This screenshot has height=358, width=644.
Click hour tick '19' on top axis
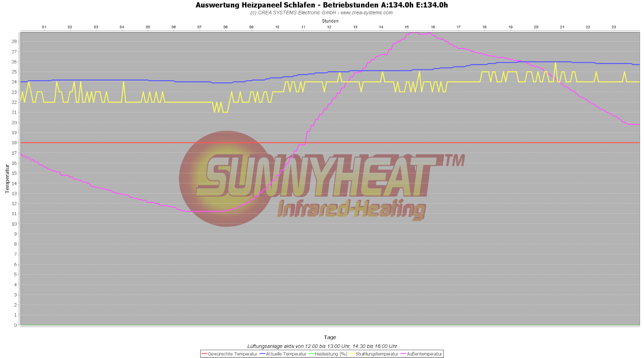[x=511, y=27]
